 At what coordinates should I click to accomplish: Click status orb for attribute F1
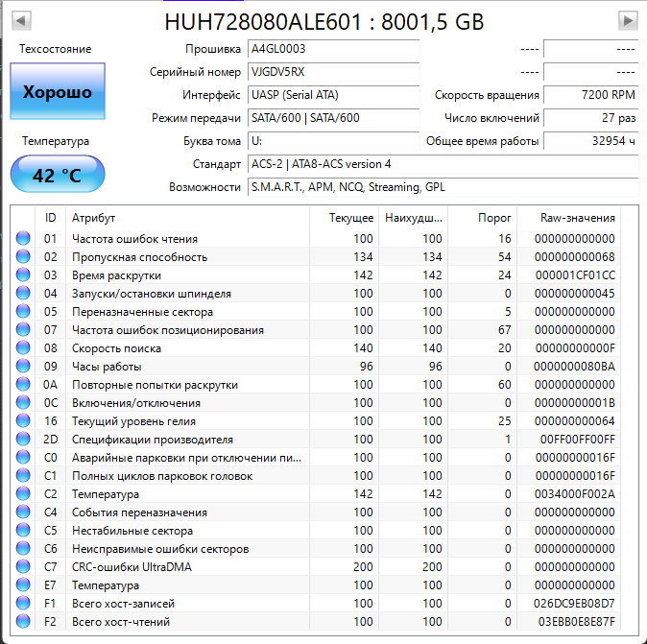23,603
